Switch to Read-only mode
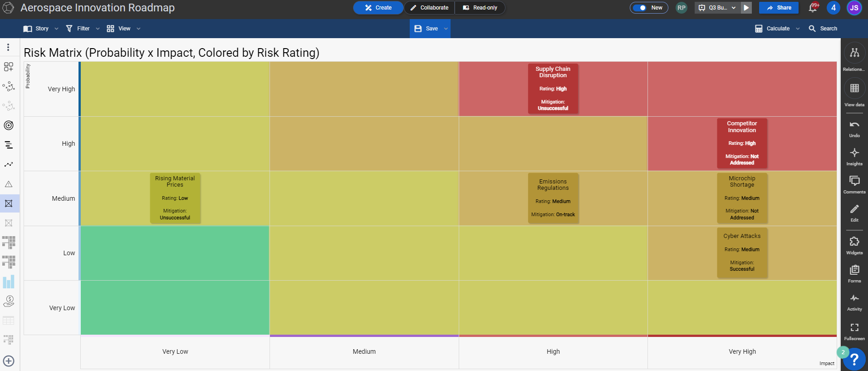This screenshot has width=868, height=371. tap(480, 8)
